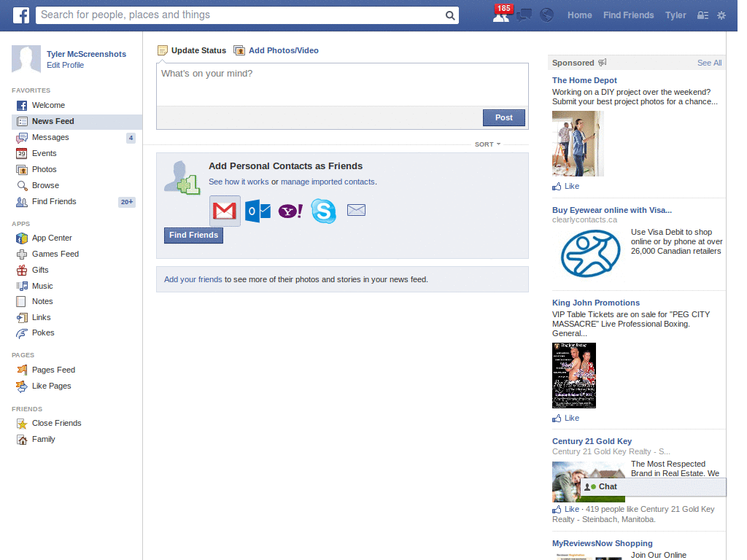Open the settings gear menu
Viewport: 747px width, 560px height.
tap(721, 15)
